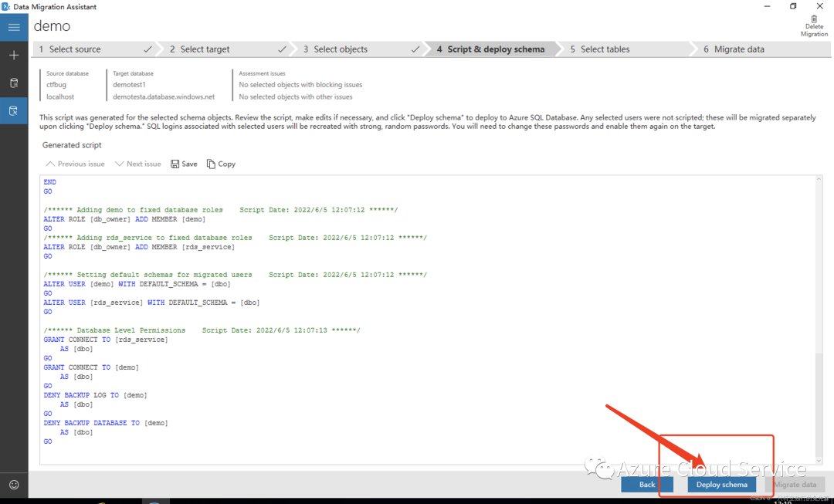This screenshot has width=834, height=504.
Task: Open the Migrations sidebar icon
Action: coord(14,110)
